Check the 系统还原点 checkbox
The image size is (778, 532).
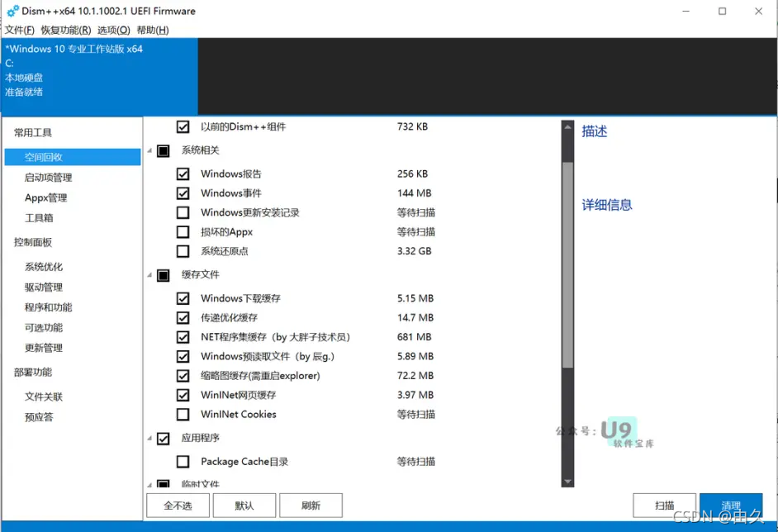pyautogui.click(x=183, y=252)
